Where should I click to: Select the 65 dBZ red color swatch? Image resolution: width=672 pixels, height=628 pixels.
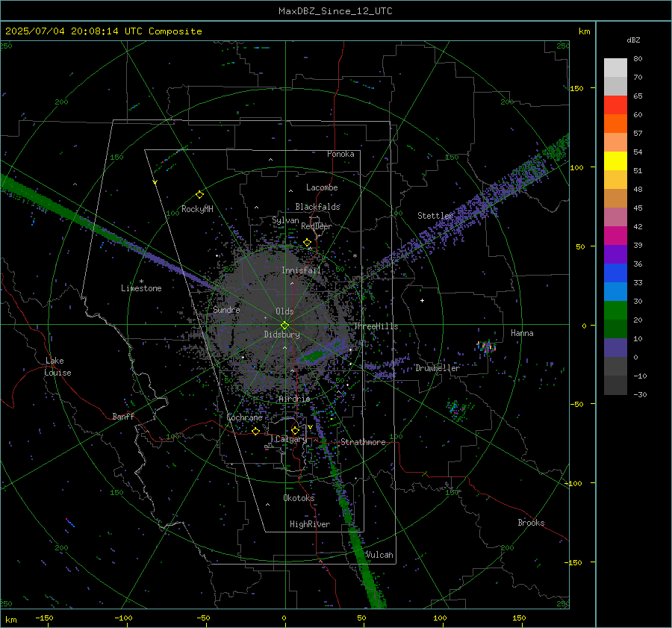pos(615,105)
